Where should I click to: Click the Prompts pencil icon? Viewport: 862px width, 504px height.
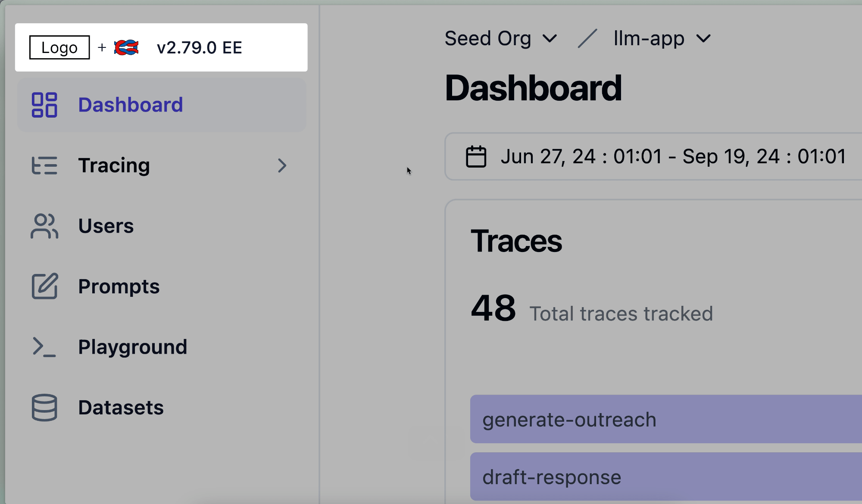click(x=44, y=286)
